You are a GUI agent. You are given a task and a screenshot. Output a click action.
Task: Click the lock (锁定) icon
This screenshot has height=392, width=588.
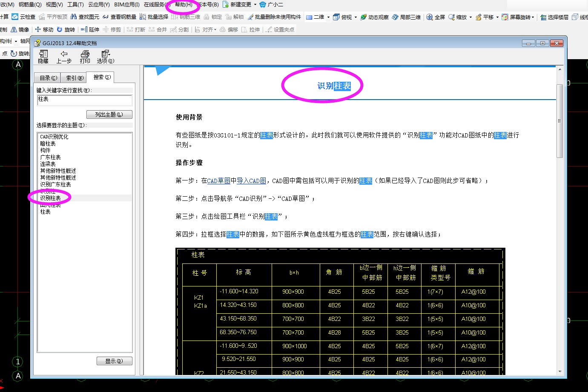tap(207, 17)
